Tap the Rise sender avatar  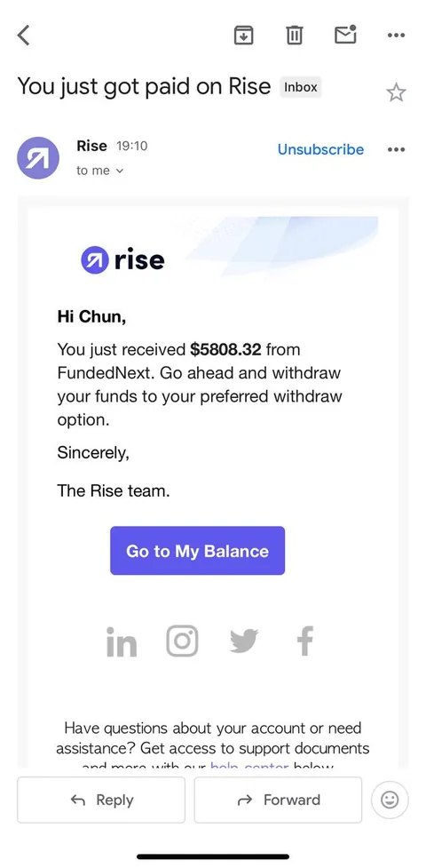click(38, 158)
